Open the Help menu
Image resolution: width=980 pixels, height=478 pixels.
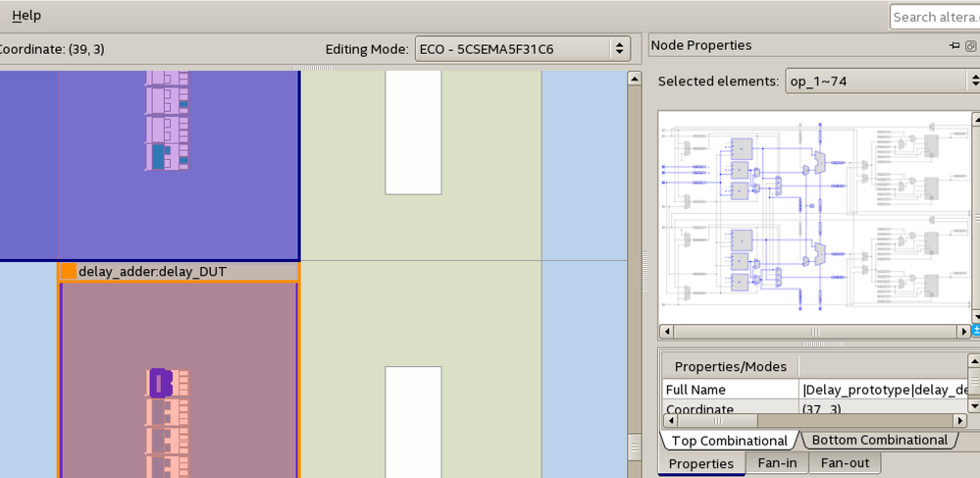[26, 16]
